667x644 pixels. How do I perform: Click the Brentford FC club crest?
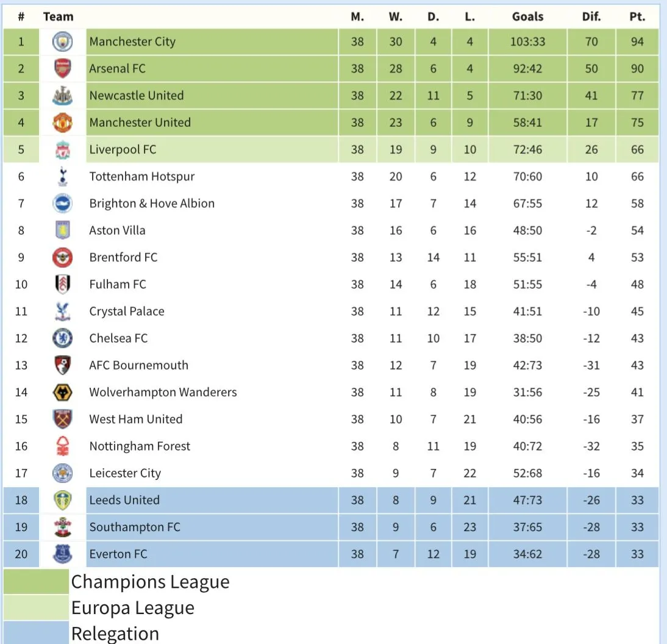point(62,257)
